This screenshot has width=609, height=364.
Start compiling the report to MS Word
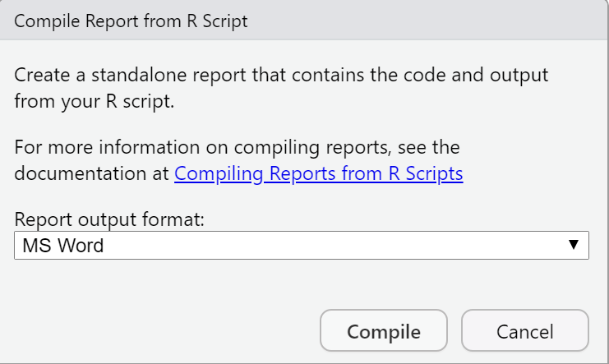point(384,330)
